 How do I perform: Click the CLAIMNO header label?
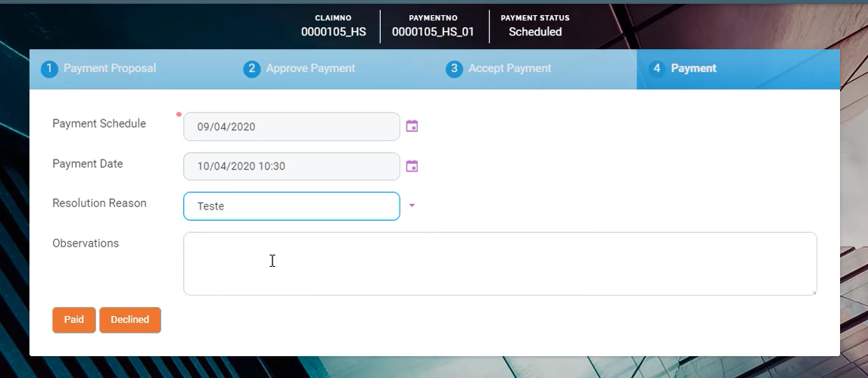coord(333,17)
